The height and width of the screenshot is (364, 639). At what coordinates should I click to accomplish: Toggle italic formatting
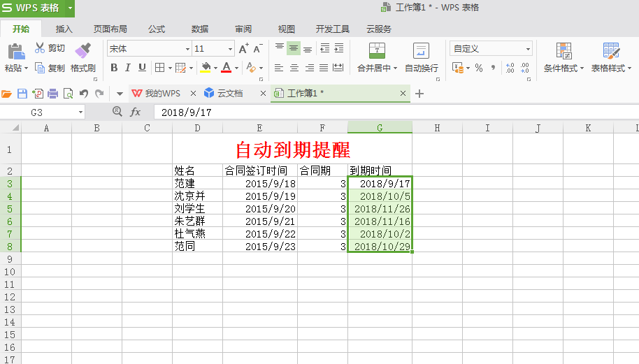coord(128,68)
